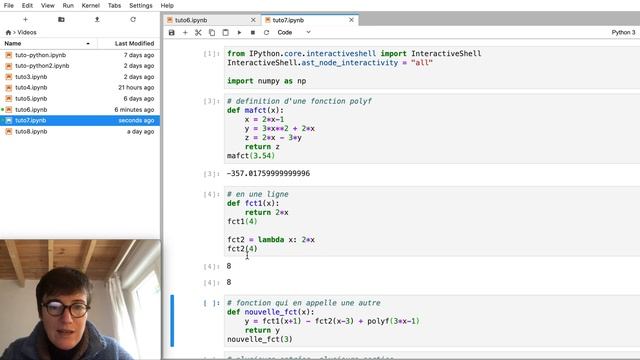Open new launcher with plus icon

[x=25, y=19]
